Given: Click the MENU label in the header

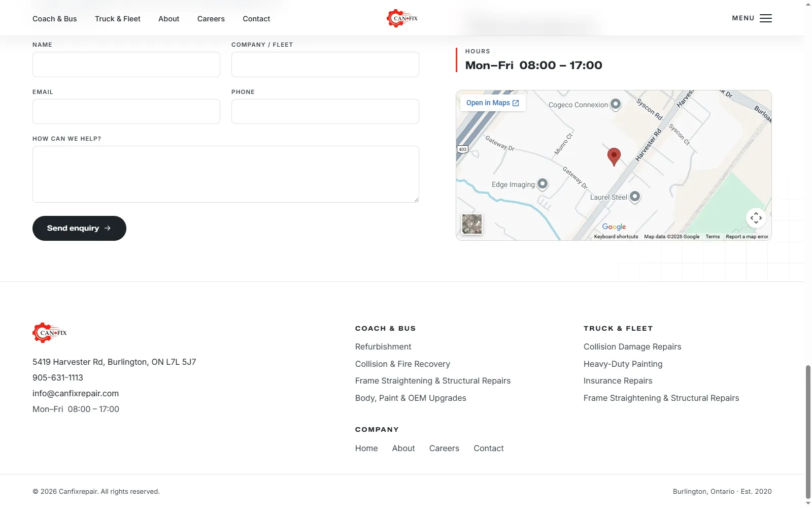Looking at the screenshot, I should (x=743, y=18).
